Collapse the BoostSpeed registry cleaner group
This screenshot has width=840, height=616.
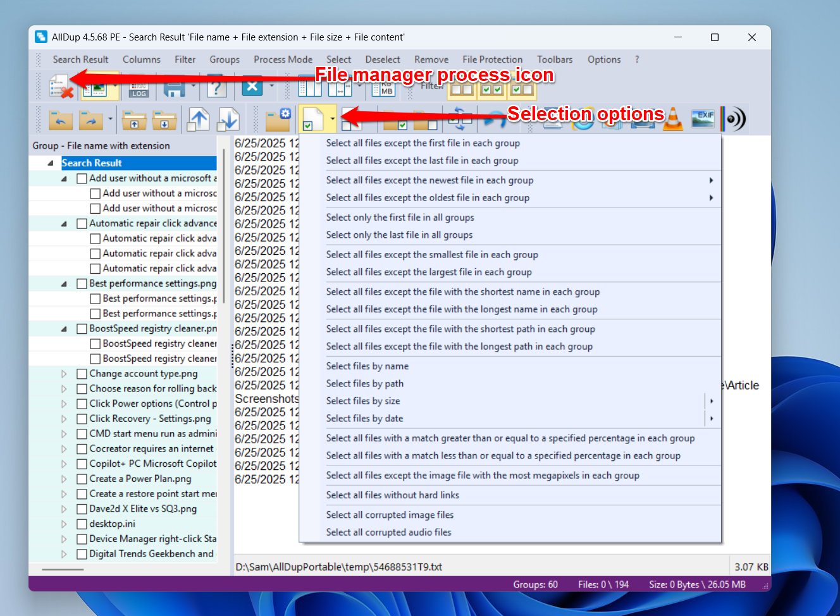point(64,329)
